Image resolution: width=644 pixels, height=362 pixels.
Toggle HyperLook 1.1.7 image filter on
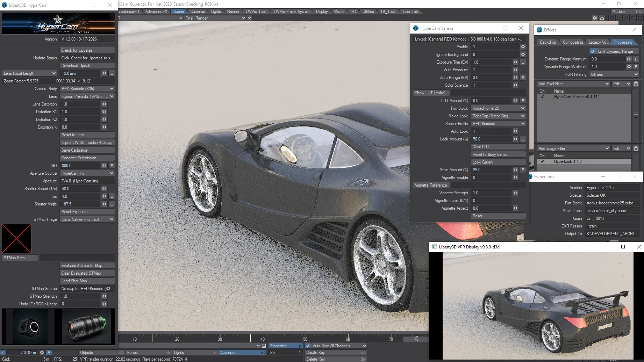click(x=542, y=161)
